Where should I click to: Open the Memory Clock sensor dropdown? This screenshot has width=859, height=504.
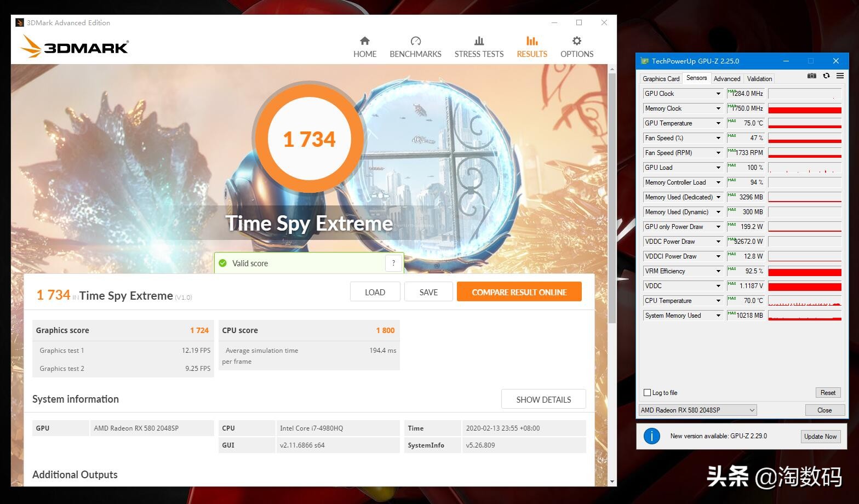(718, 108)
